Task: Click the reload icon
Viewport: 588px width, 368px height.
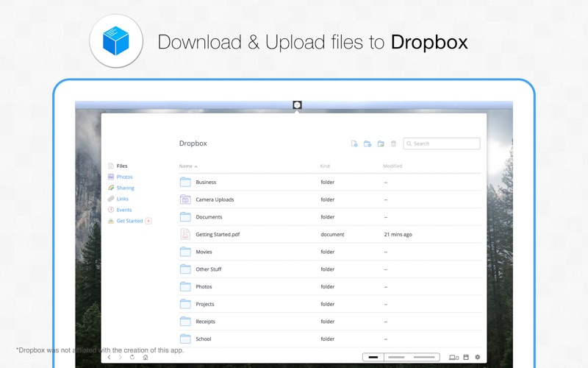Action: (132, 357)
